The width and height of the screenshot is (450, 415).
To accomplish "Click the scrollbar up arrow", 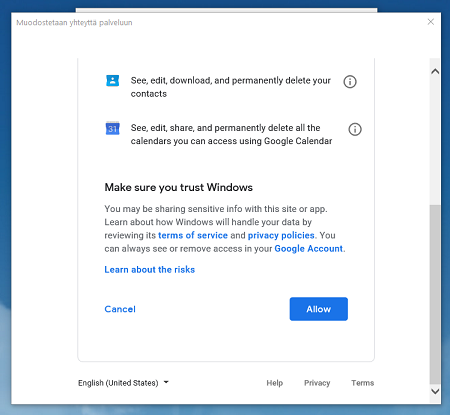I will coord(435,71).
